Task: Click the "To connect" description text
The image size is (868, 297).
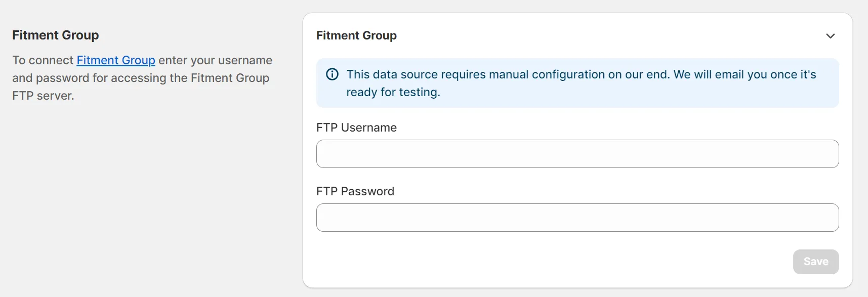Action: [43, 60]
